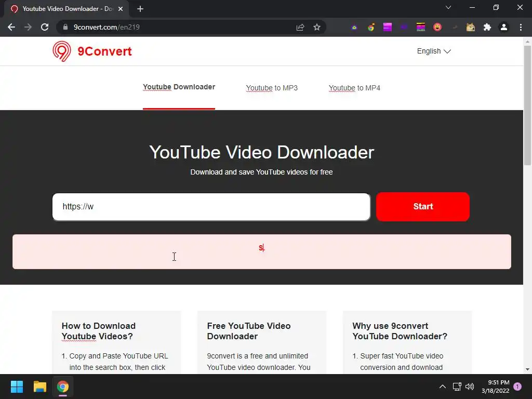This screenshot has height=399, width=532.
Task: Open the clock showing 9:51 PM
Action: 495,387
